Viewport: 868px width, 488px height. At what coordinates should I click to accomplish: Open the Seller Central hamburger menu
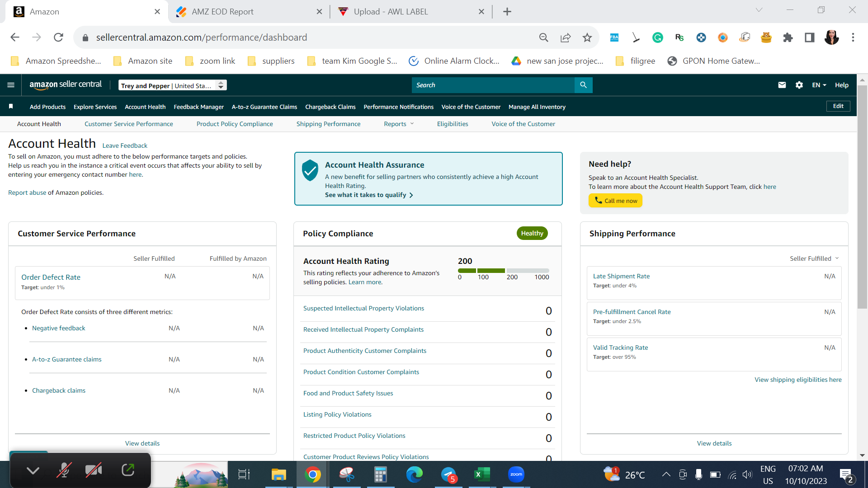pos(11,85)
